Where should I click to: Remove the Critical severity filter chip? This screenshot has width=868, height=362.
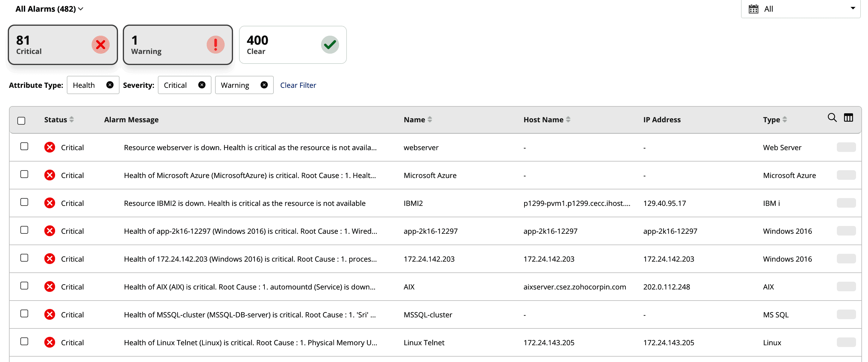(x=202, y=85)
